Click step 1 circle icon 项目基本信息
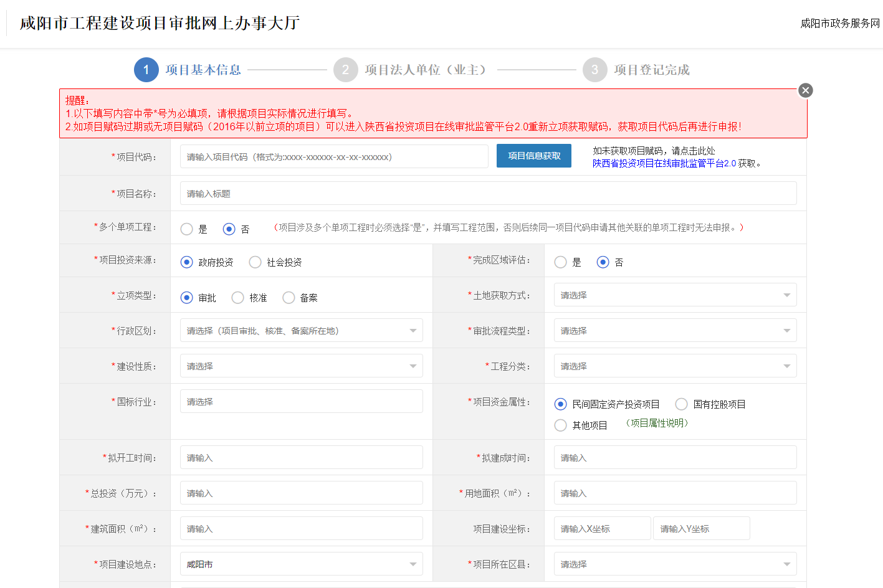Screen dimensions: 883x588 (146, 70)
